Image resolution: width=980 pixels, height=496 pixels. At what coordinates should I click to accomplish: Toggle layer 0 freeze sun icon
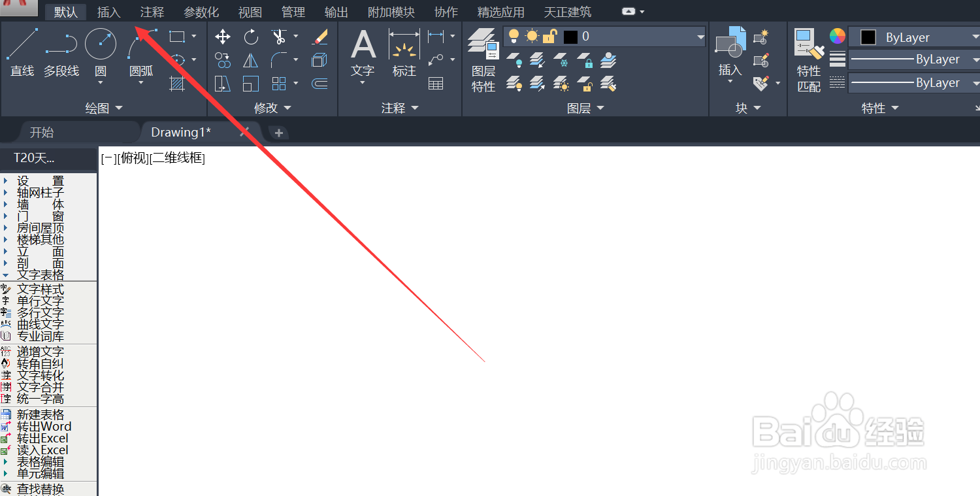[x=531, y=37]
